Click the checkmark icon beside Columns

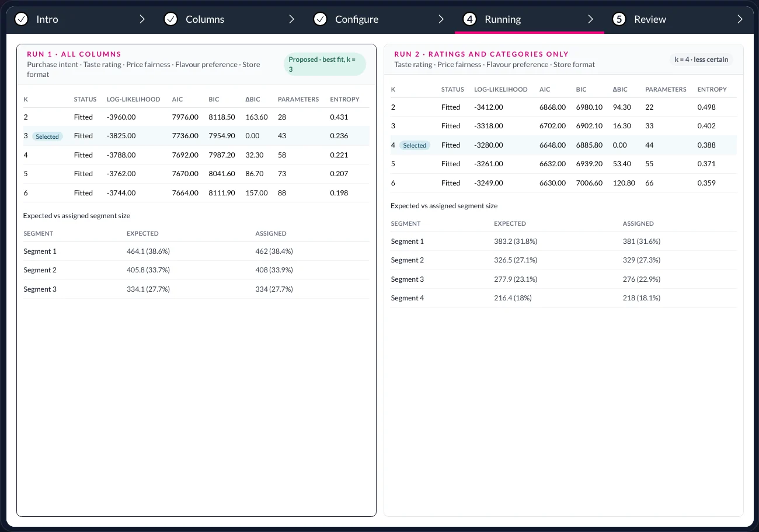[171, 19]
